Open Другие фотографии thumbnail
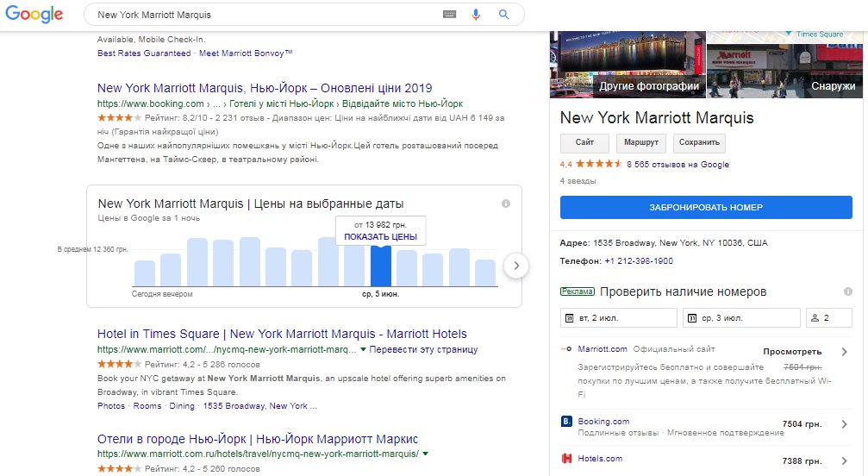The image size is (868, 476). point(628,64)
